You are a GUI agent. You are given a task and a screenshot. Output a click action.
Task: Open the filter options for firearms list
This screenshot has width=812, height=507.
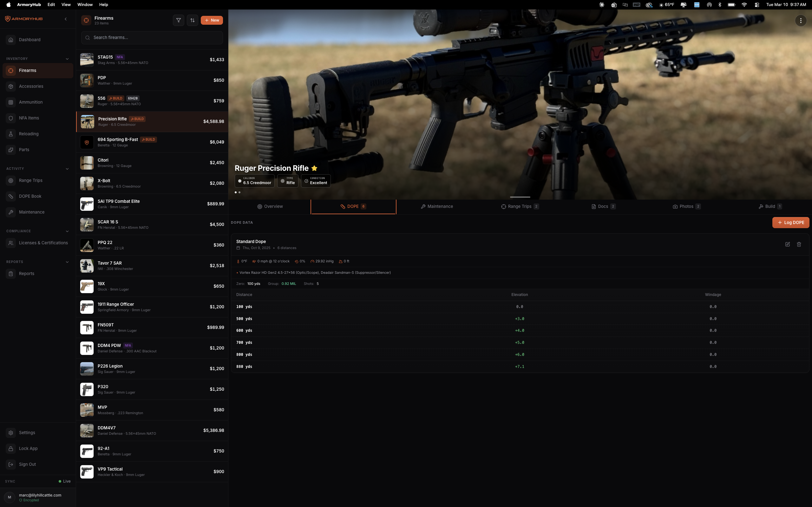[x=179, y=20]
